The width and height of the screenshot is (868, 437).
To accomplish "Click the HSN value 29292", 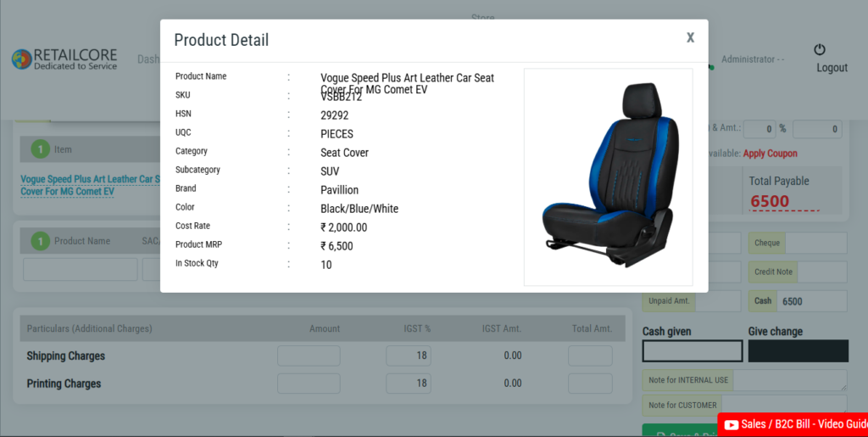I will click(334, 115).
